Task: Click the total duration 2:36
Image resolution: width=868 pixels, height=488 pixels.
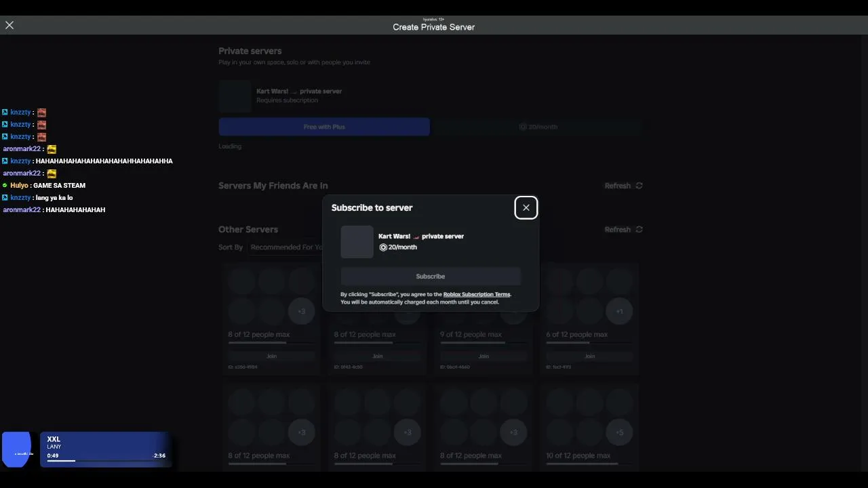Action: click(x=159, y=455)
